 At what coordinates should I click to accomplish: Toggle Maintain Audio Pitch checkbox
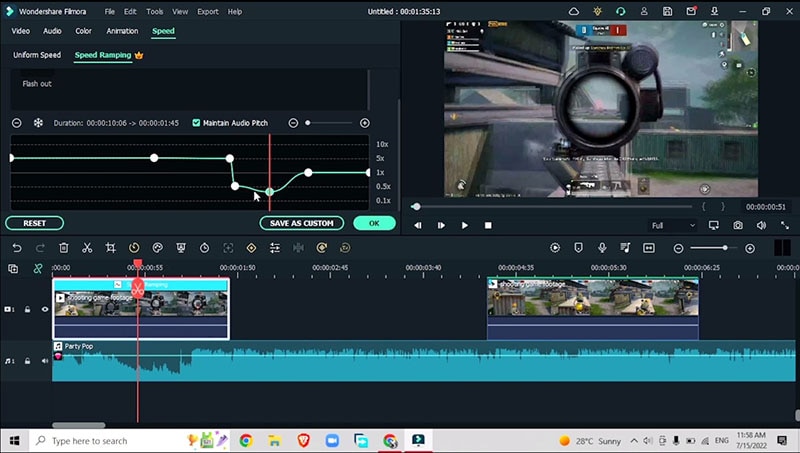pyautogui.click(x=196, y=123)
